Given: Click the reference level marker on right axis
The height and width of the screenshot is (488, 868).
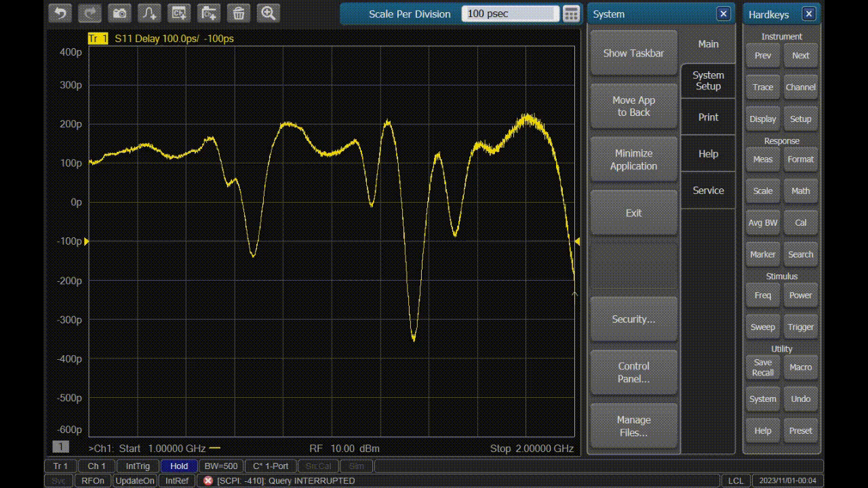Looking at the screenshot, I should 577,241.
